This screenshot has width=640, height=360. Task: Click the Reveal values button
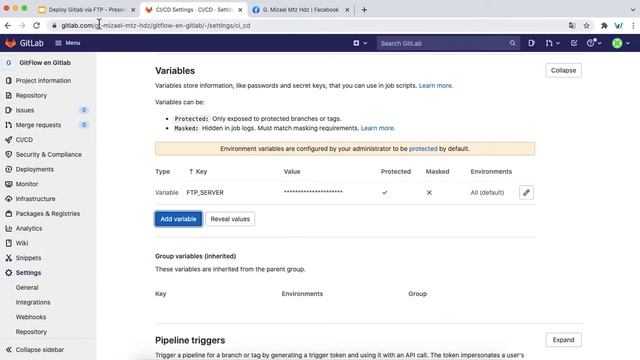[x=230, y=219]
